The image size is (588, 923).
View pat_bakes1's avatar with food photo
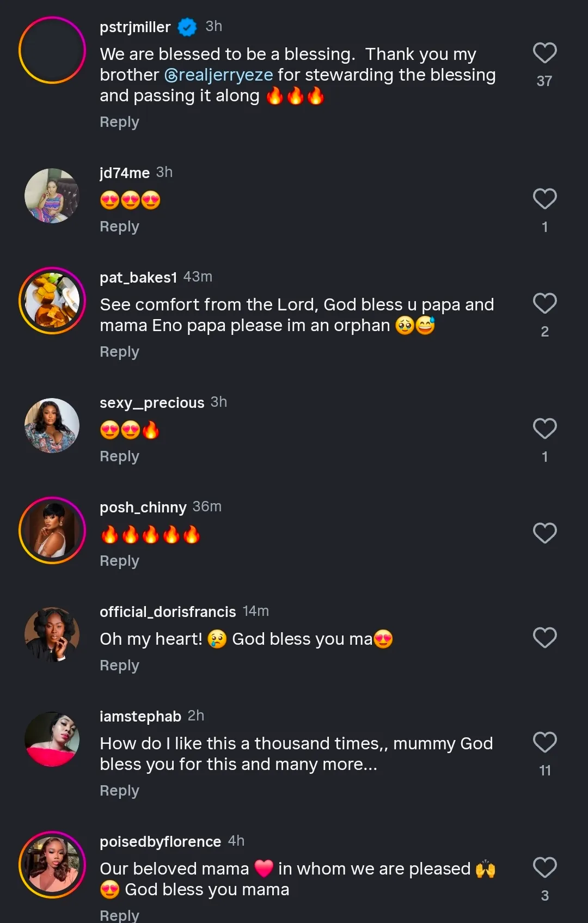tap(52, 301)
